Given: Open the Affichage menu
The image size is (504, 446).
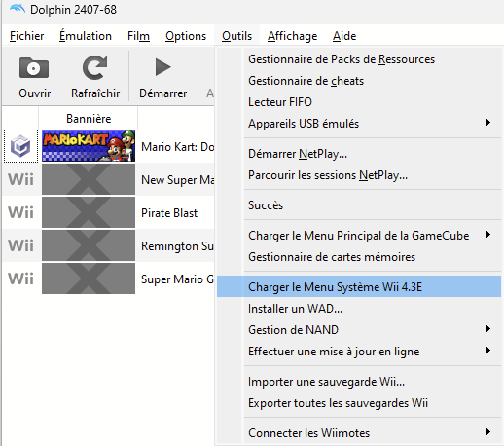Looking at the screenshot, I should (293, 36).
